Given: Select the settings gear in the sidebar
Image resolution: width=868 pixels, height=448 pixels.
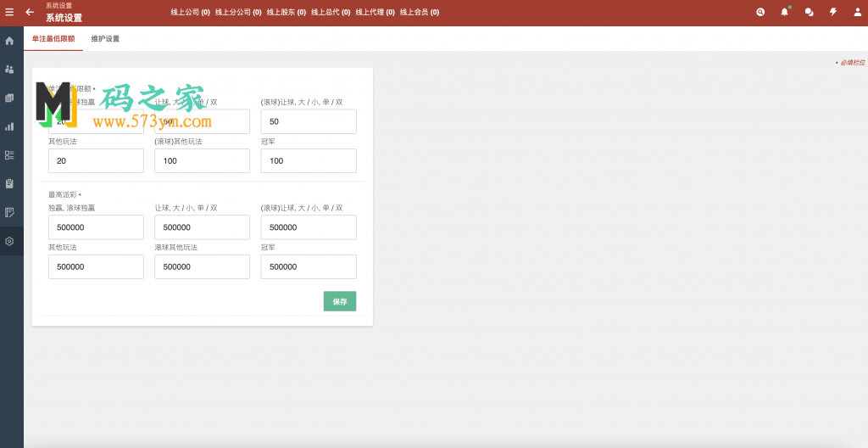Looking at the screenshot, I should (x=9, y=241).
